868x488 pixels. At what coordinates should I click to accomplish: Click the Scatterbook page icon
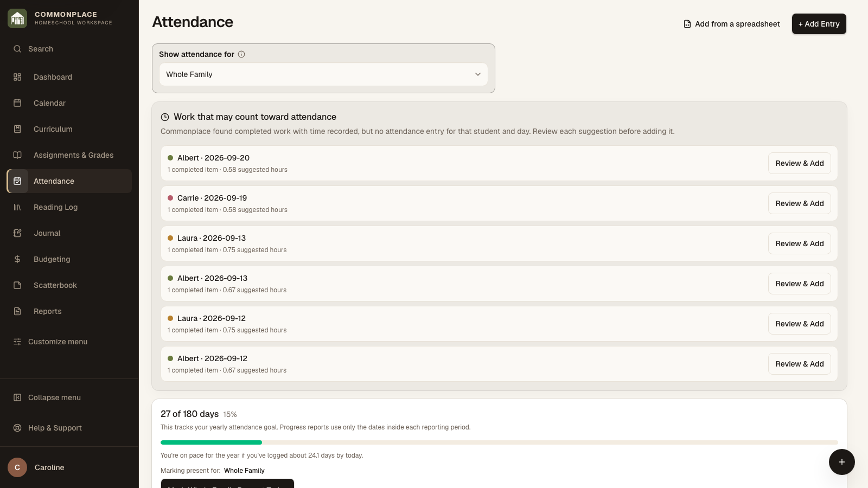17,285
